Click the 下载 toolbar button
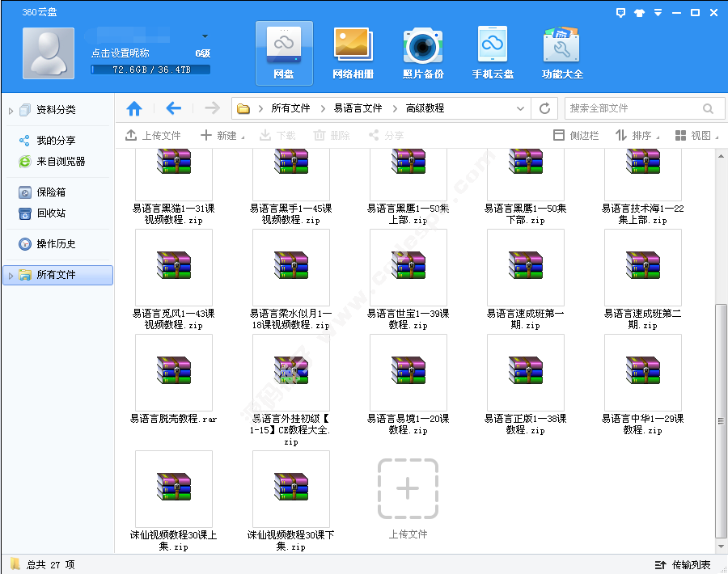The width and height of the screenshot is (728, 574). 277,136
